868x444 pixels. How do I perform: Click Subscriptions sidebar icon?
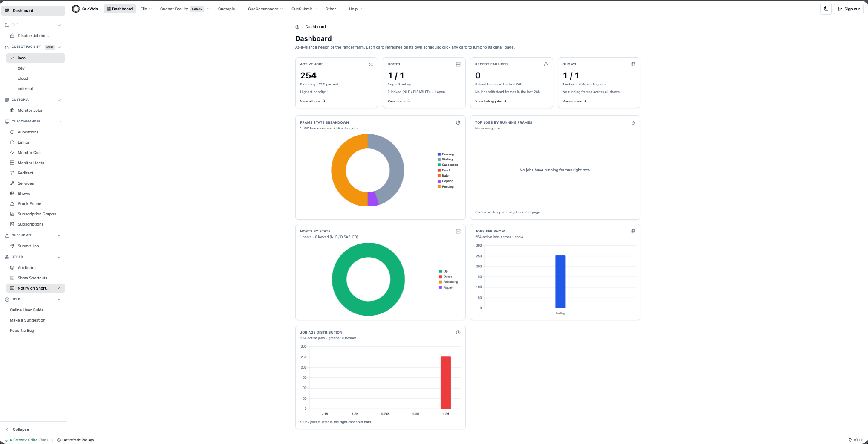(x=12, y=224)
